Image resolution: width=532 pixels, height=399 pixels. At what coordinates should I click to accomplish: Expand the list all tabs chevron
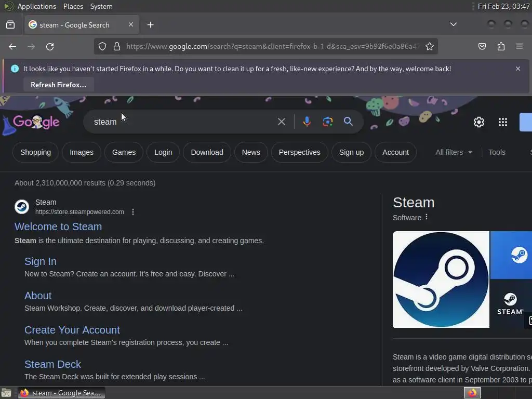pyautogui.click(x=453, y=24)
